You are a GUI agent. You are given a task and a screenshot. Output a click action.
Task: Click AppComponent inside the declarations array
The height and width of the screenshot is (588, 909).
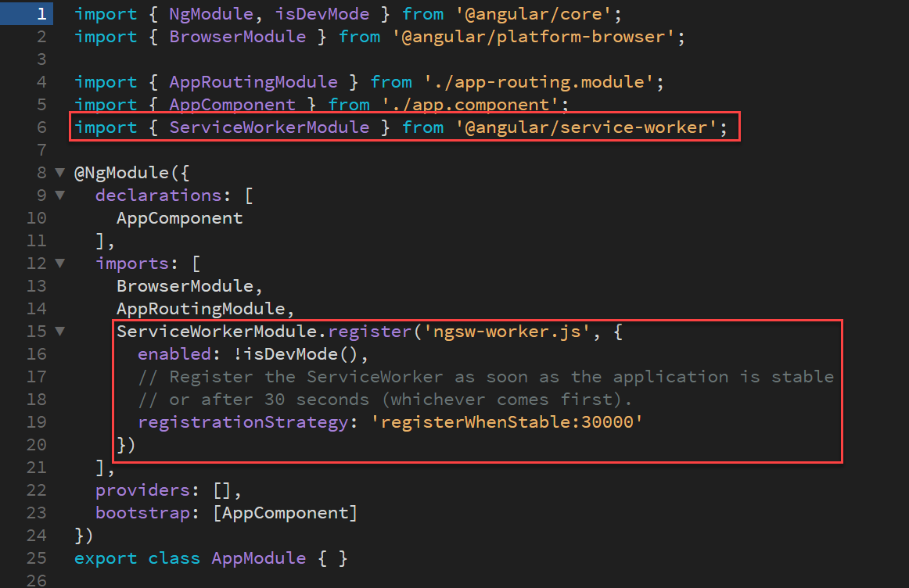click(x=179, y=217)
